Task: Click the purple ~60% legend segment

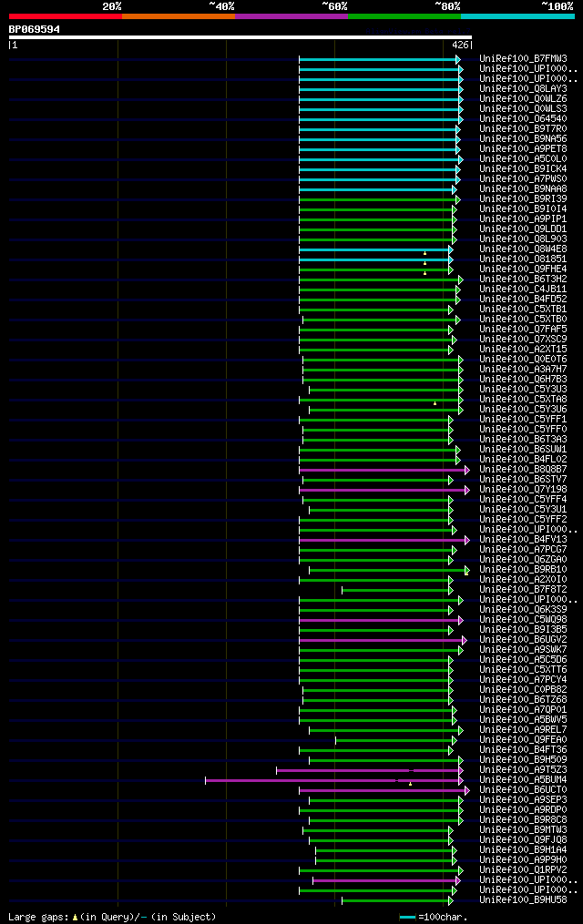Action: 291,16
